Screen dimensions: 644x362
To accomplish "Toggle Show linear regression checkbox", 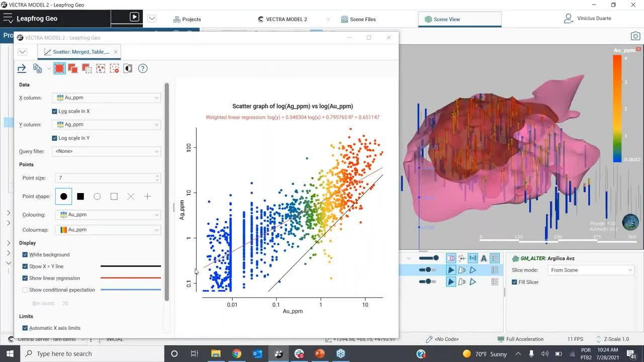I will click(25, 278).
